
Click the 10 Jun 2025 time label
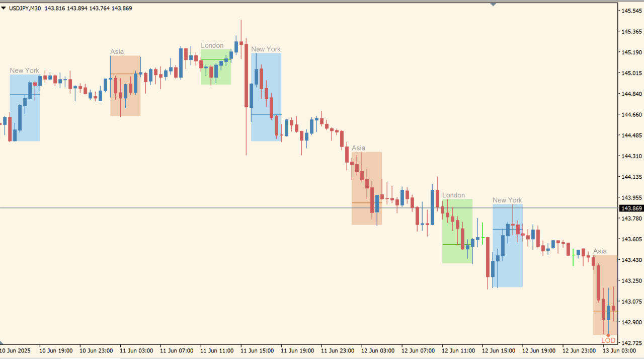pyautogui.click(x=16, y=350)
